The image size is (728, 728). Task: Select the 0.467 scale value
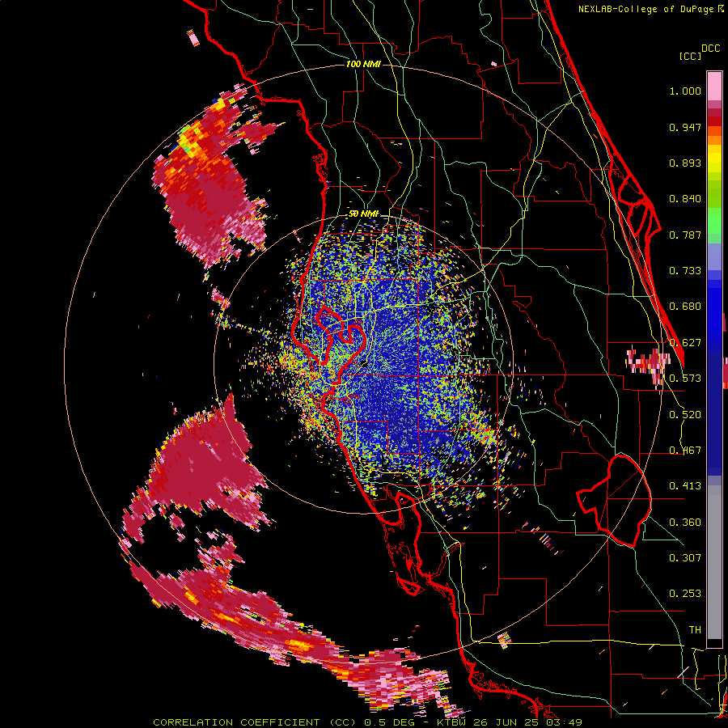(685, 451)
